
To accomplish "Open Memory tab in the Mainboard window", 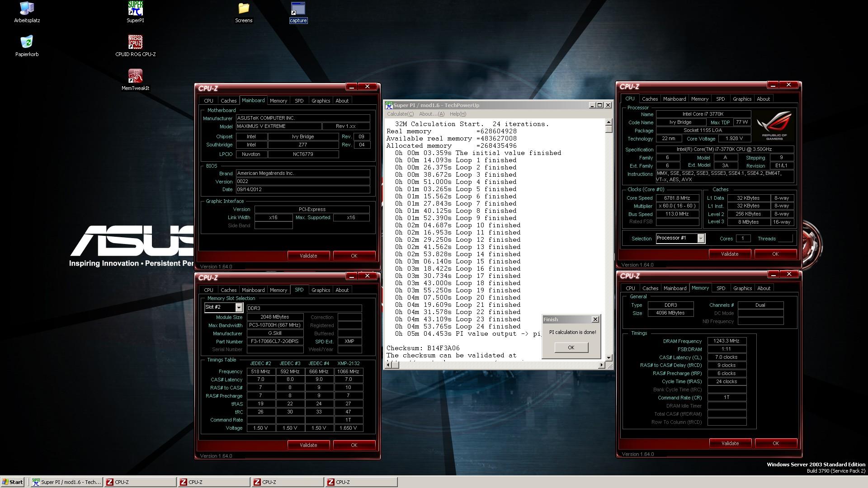I will click(x=278, y=101).
